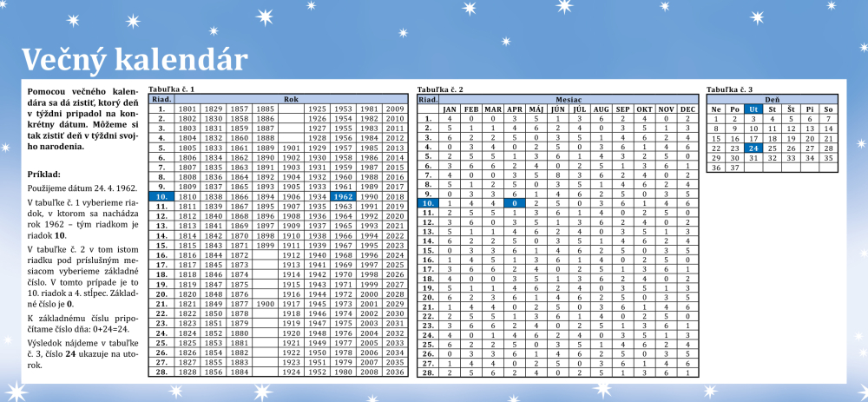This screenshot has width=868, height=402.
Task: Select the highlighted Ut day header
Action: pyautogui.click(x=753, y=109)
